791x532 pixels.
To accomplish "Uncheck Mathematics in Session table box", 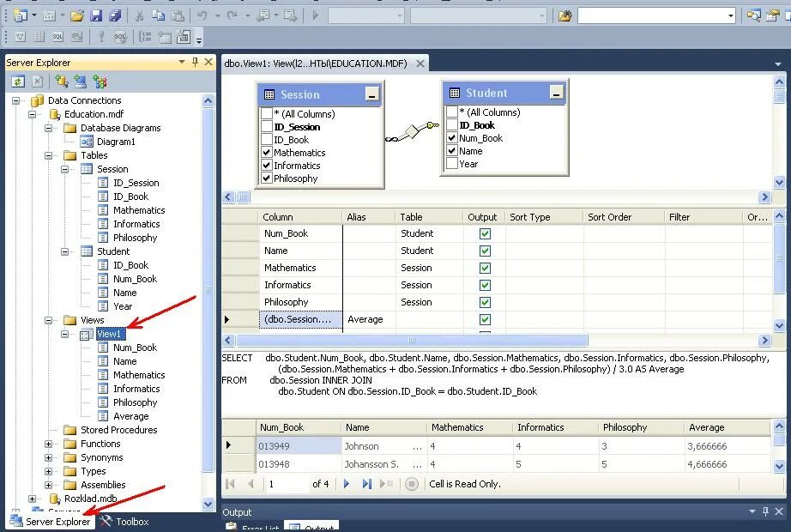I will pyautogui.click(x=267, y=152).
